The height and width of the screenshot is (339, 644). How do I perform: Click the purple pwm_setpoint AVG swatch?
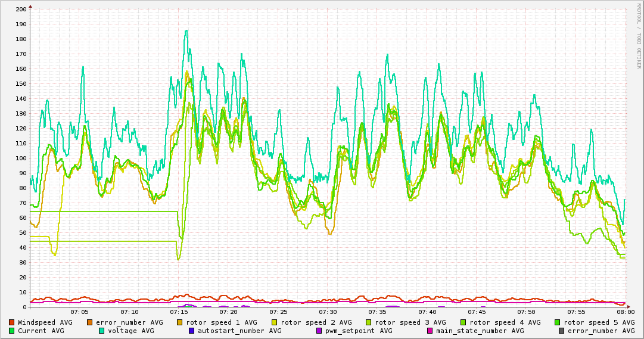pyautogui.click(x=319, y=331)
